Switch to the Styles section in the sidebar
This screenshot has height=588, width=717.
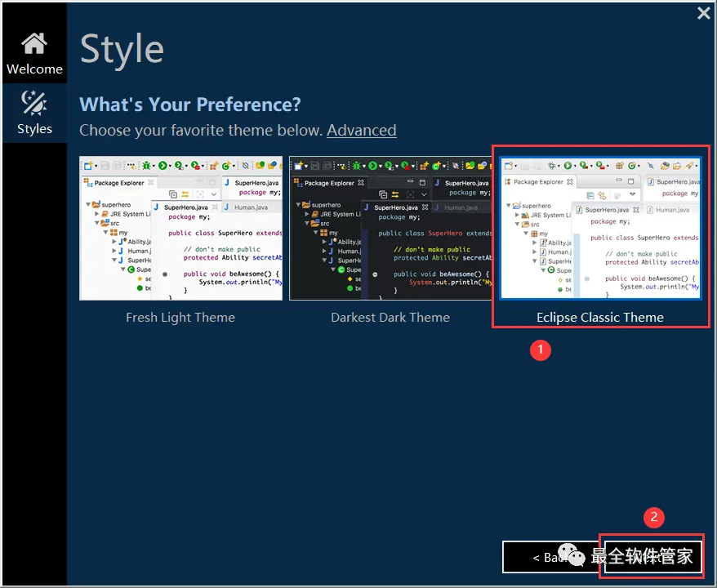(34, 113)
